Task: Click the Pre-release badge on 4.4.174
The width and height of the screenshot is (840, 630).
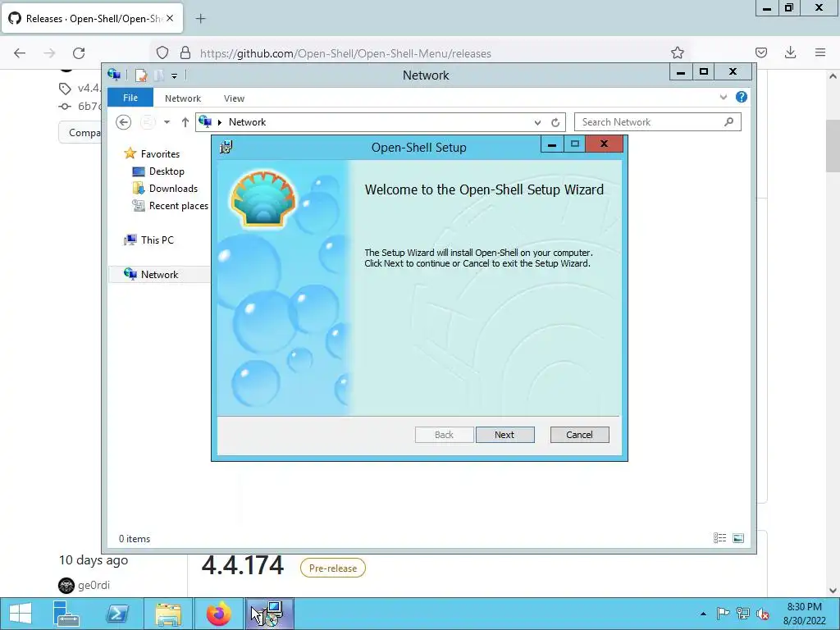Action: click(333, 568)
